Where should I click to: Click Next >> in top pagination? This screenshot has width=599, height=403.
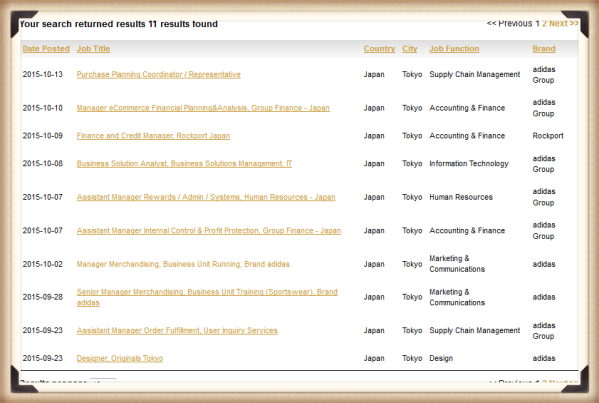point(563,24)
